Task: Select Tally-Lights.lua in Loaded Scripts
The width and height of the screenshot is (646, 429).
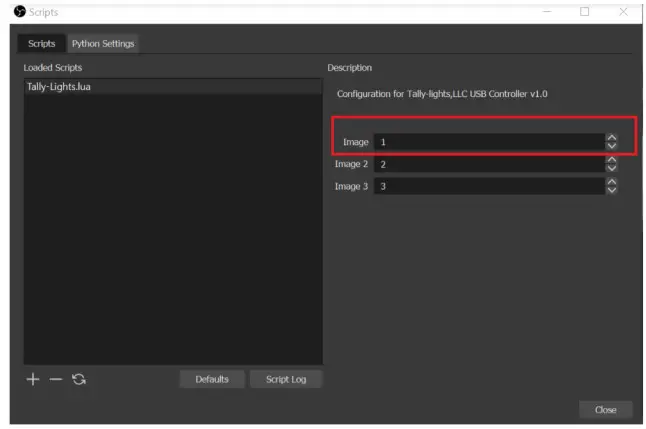Action: (173, 87)
